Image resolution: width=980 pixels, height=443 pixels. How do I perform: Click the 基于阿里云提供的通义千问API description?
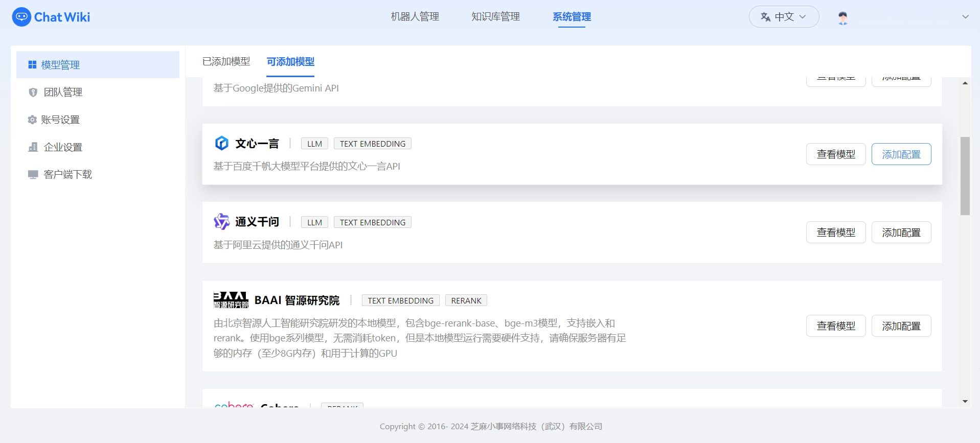click(278, 245)
